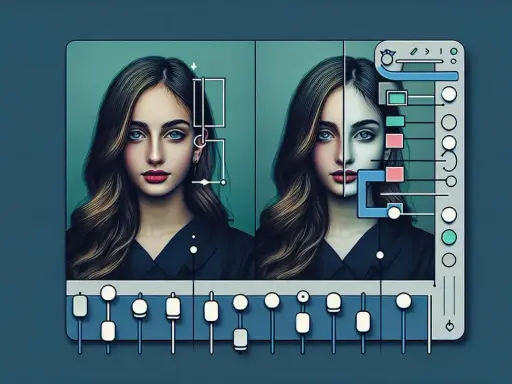Click the sparkle icon above left portrait

coord(194,66)
